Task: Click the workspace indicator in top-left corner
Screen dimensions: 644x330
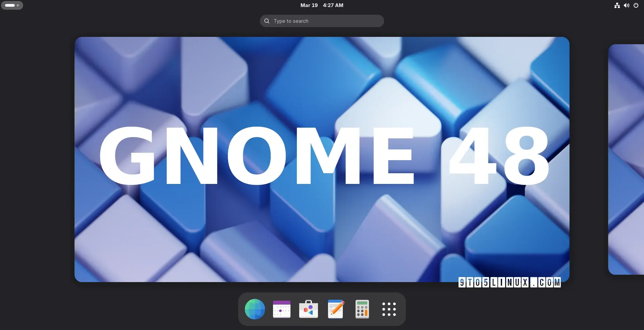Action: [x=12, y=5]
